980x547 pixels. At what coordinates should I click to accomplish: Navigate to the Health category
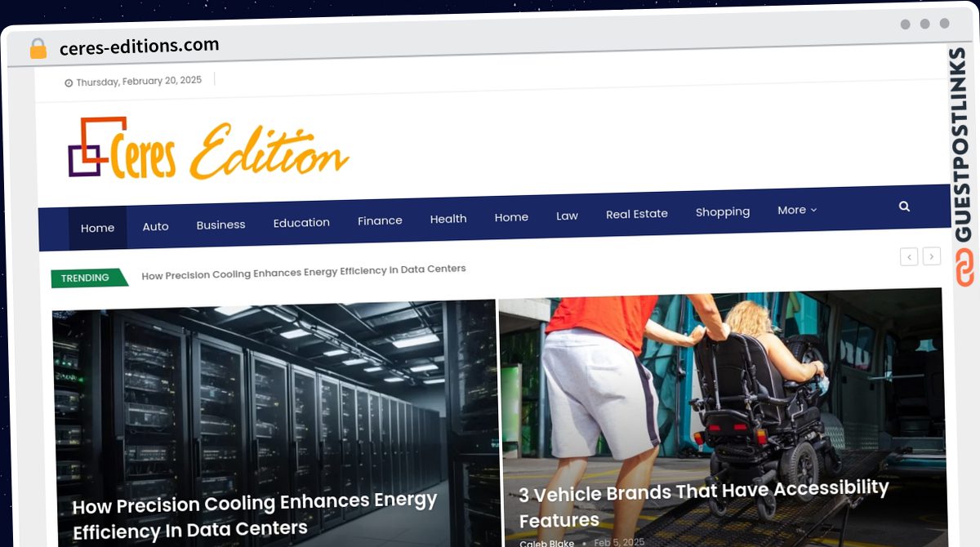tap(448, 219)
